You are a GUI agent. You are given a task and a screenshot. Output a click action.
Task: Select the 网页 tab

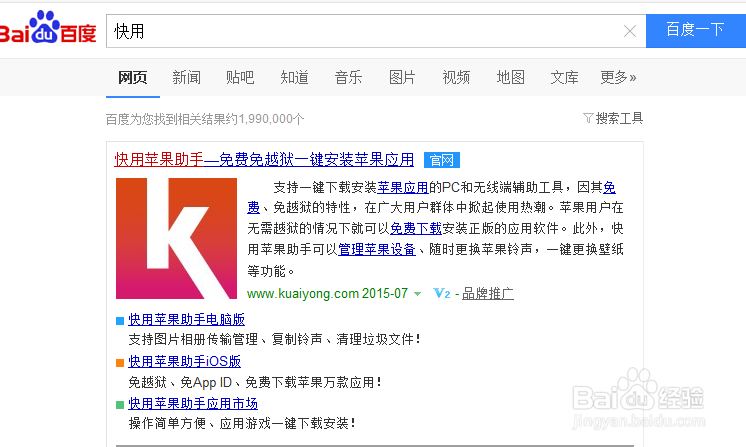click(132, 77)
